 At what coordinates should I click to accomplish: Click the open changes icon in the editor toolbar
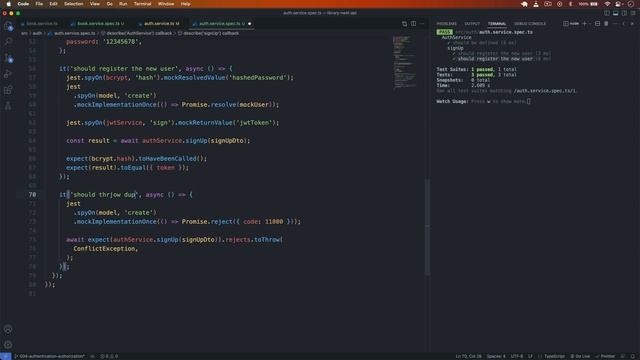(x=404, y=24)
